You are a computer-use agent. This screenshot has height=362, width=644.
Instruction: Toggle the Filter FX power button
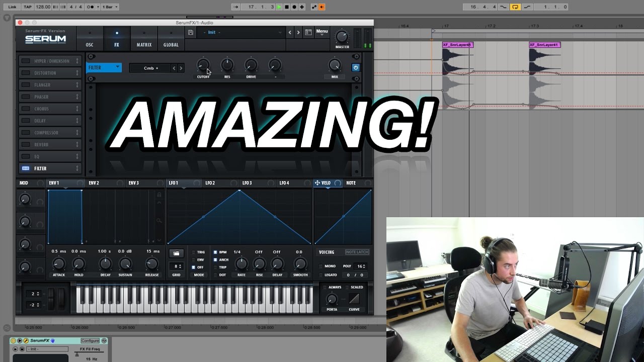(356, 67)
